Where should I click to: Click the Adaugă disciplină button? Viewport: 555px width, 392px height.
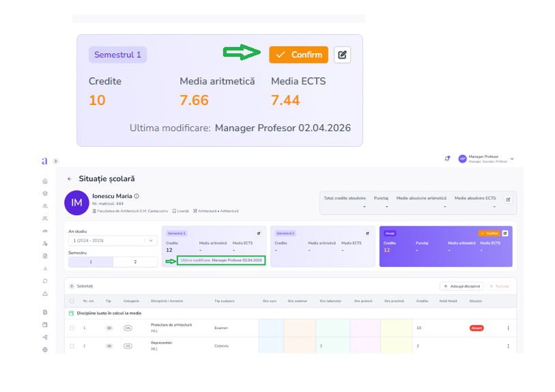462,286
